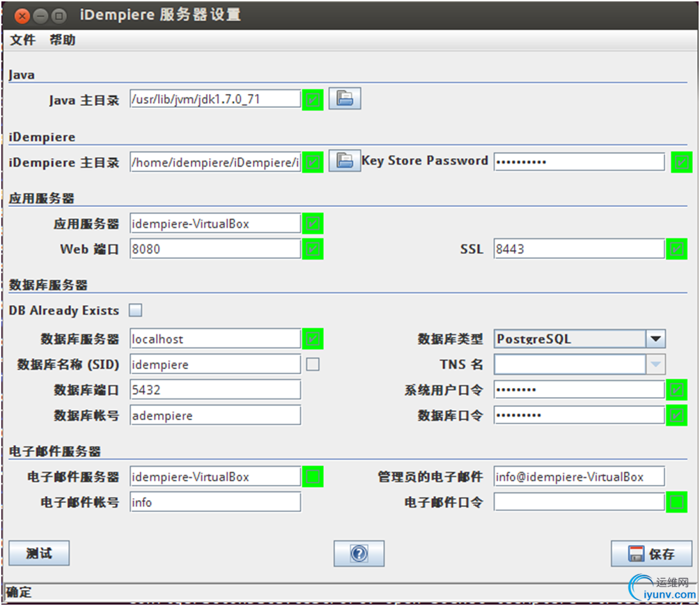Click the email account info field
The height and width of the screenshot is (606, 700).
(215, 502)
